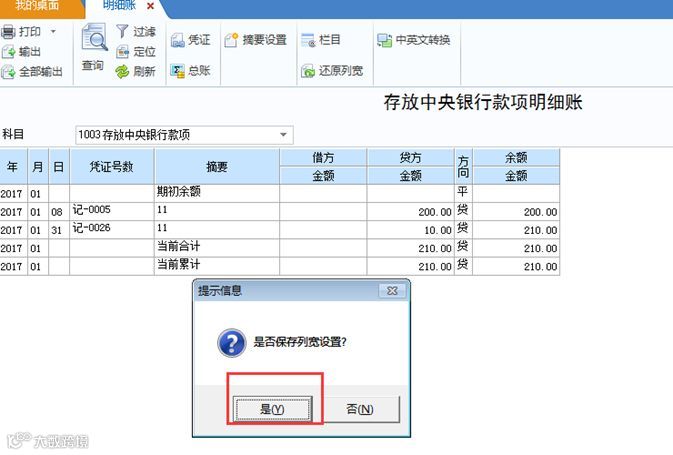Screen dimensions: 673x455
Task: Open 凭证 voucher icon
Action: (x=177, y=40)
